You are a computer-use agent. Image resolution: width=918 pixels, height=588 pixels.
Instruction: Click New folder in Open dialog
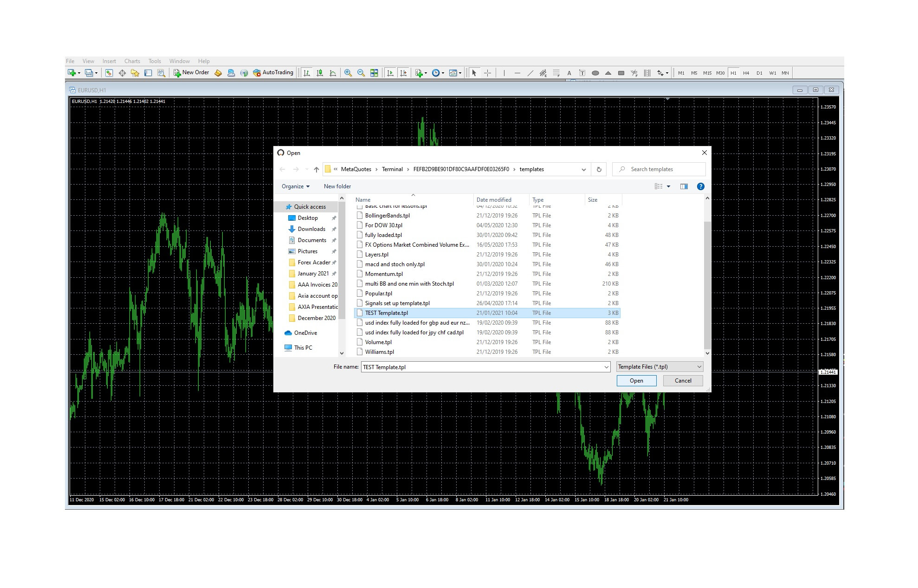(337, 186)
